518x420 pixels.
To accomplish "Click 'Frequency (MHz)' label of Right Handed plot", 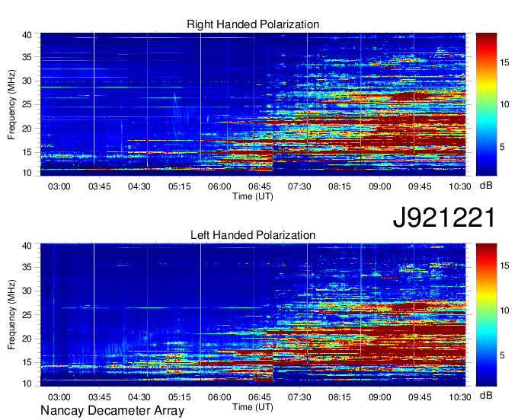I will pos(11,104).
